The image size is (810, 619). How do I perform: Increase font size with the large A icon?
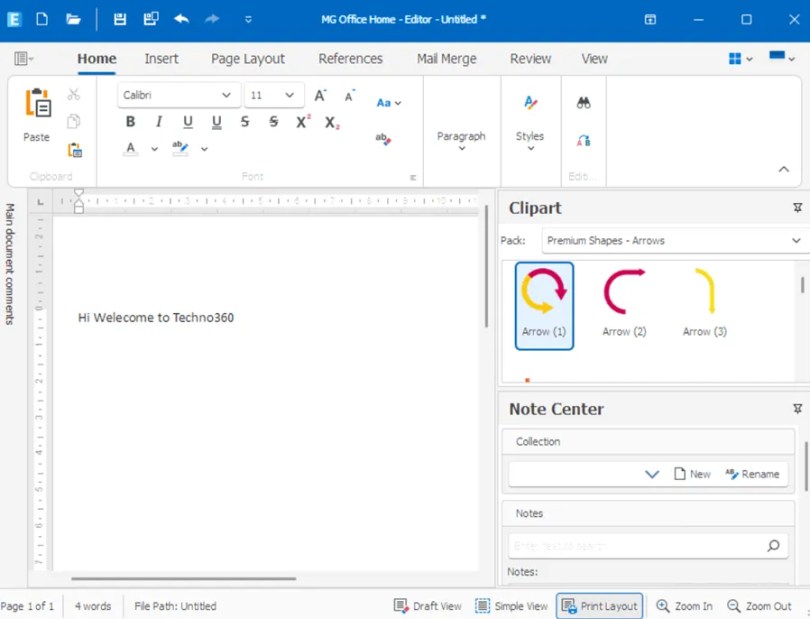point(320,96)
